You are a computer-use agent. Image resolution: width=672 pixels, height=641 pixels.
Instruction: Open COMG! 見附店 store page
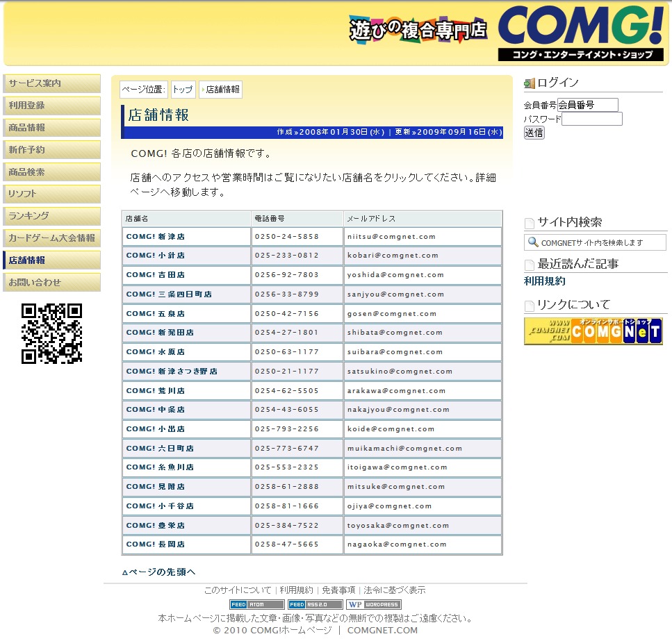(156, 487)
